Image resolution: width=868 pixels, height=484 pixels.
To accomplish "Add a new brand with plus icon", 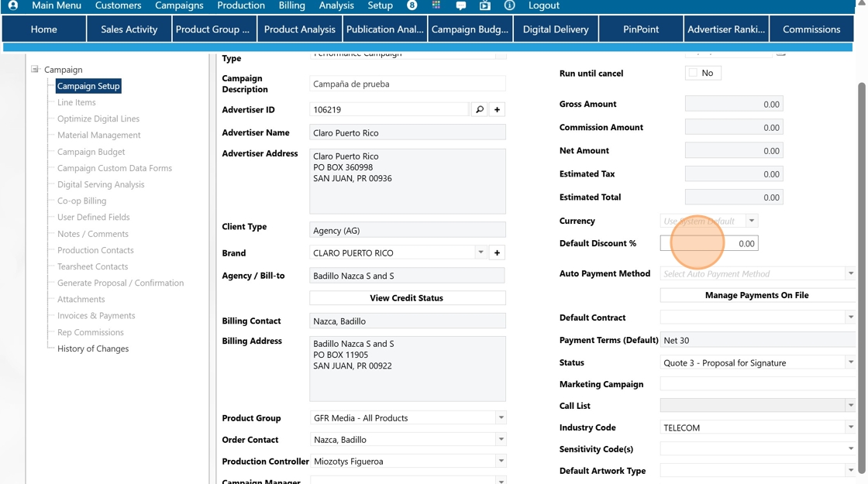I will [497, 252].
